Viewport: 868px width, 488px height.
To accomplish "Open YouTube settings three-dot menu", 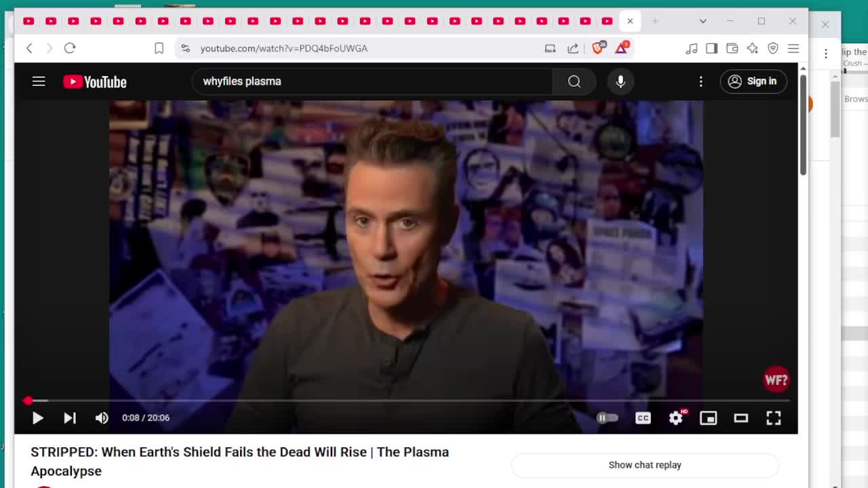I will (701, 81).
